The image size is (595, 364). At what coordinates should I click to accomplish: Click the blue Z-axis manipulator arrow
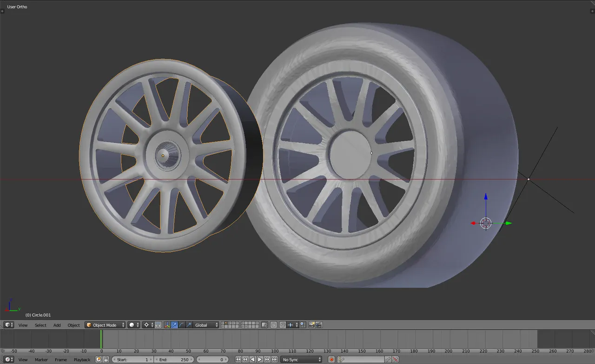486,197
